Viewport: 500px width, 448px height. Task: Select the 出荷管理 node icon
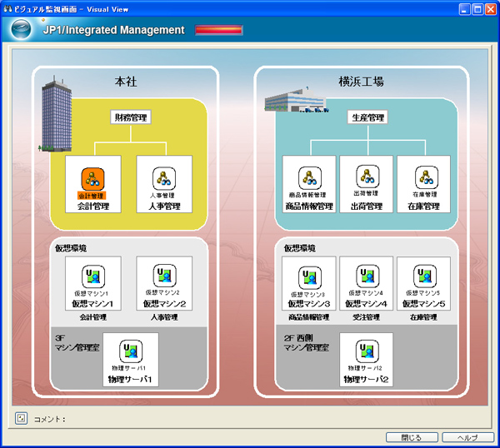(x=367, y=177)
